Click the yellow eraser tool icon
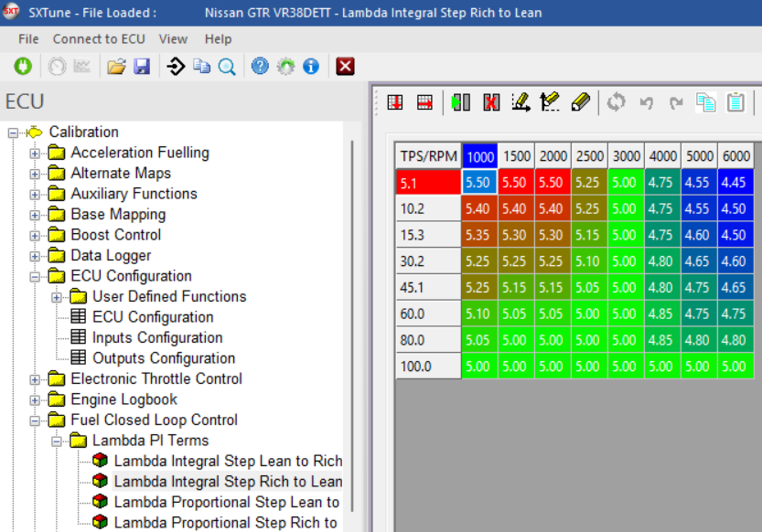 point(580,102)
